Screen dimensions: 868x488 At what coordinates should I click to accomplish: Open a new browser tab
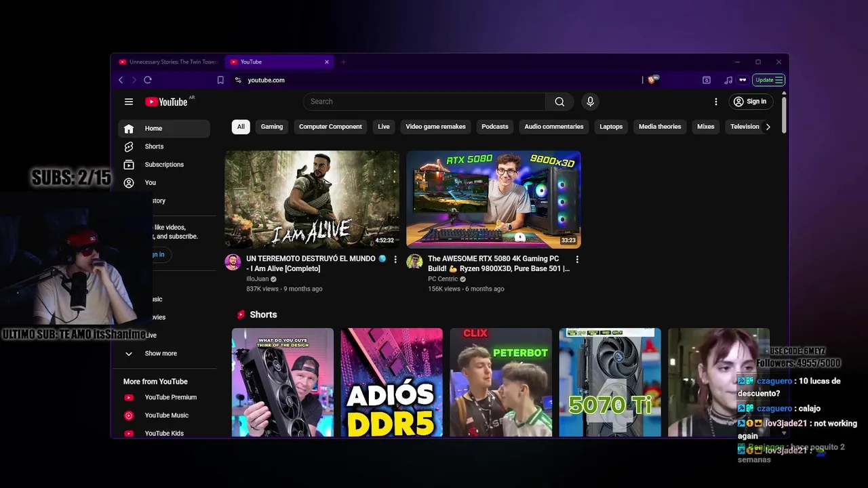(343, 62)
